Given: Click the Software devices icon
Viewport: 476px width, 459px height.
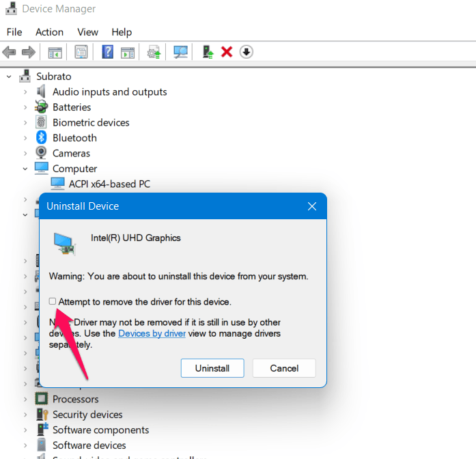Looking at the screenshot, I should (41, 445).
